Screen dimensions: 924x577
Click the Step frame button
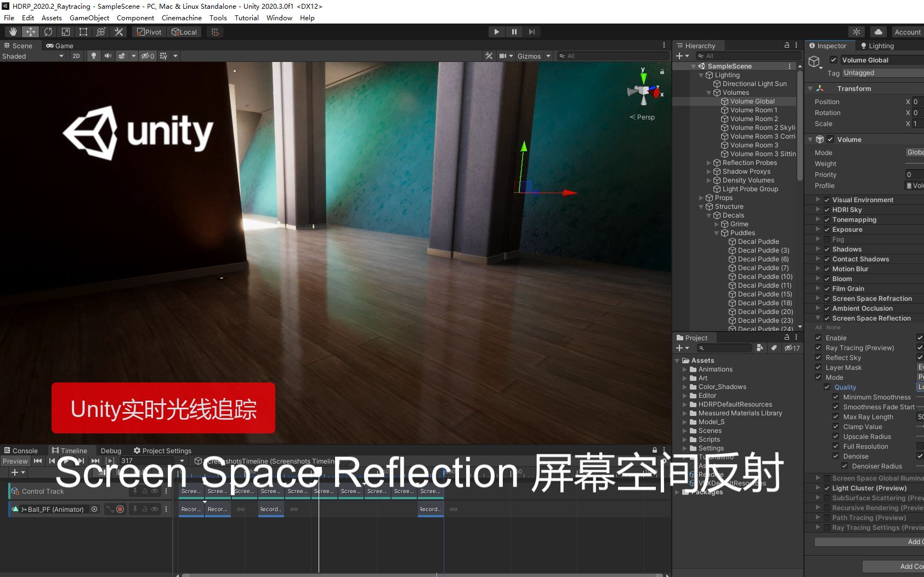point(531,32)
